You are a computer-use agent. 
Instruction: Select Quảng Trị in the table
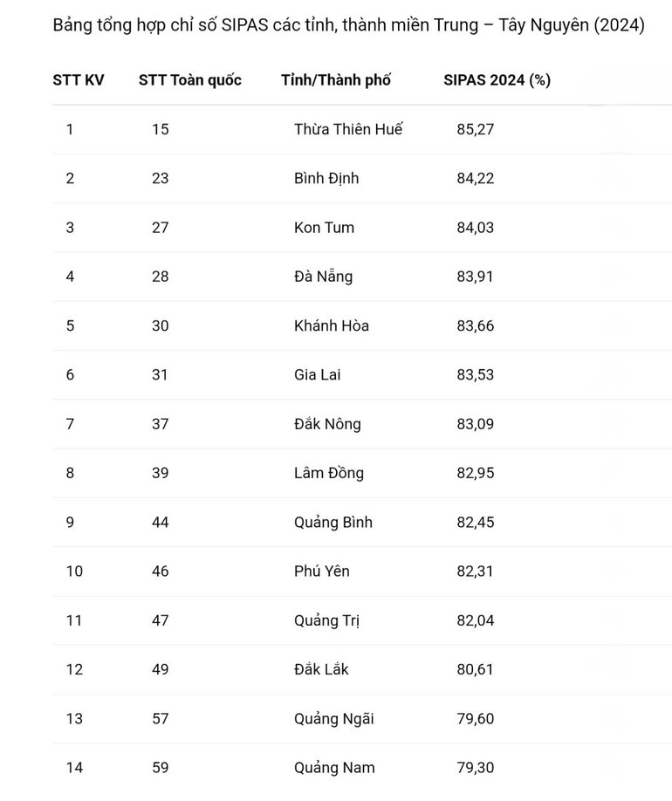pos(326,620)
